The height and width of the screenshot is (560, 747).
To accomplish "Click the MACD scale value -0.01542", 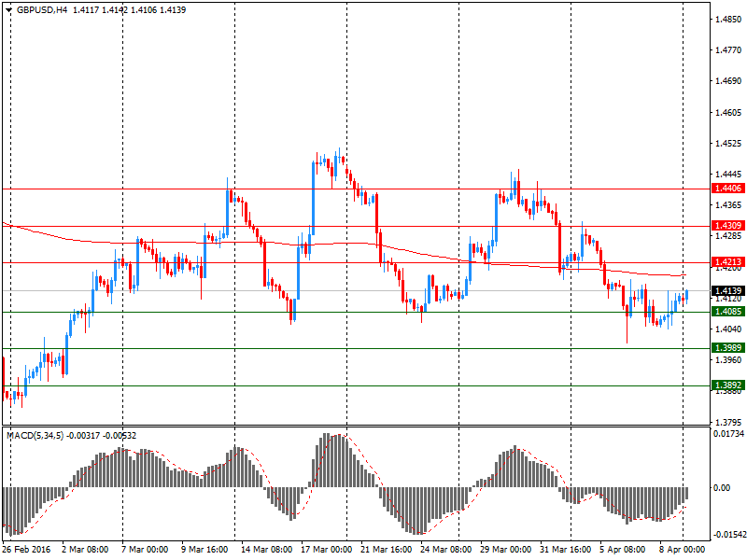I will pos(729,535).
